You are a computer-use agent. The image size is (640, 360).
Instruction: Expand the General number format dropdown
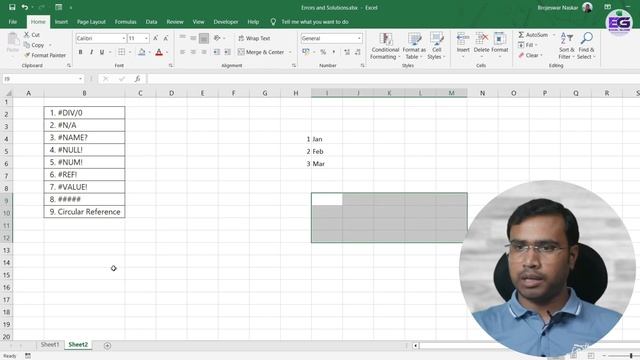(359, 38)
